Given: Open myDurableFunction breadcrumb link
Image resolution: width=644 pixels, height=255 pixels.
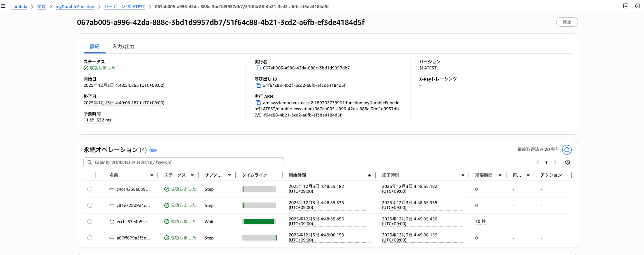Looking at the screenshot, I should (75, 6).
